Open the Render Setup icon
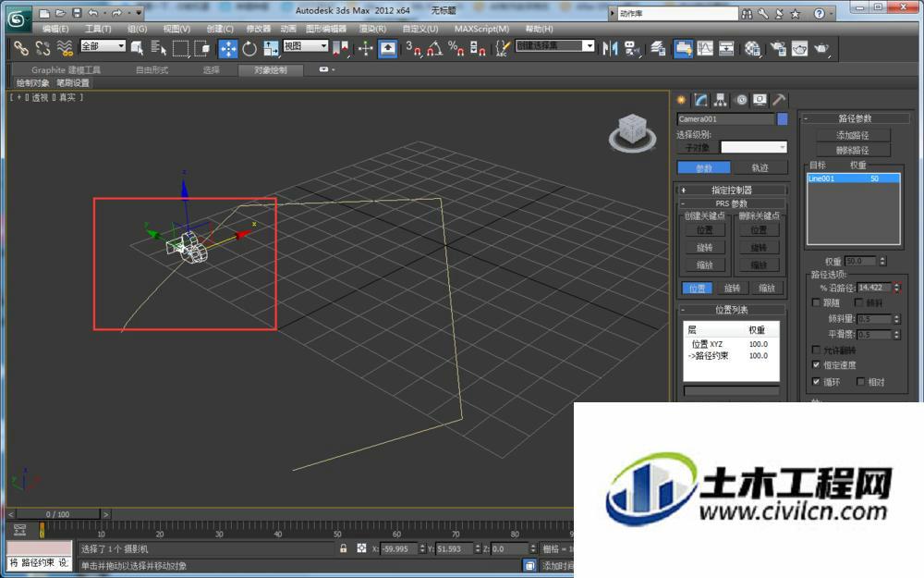924x578 pixels. [x=778, y=48]
